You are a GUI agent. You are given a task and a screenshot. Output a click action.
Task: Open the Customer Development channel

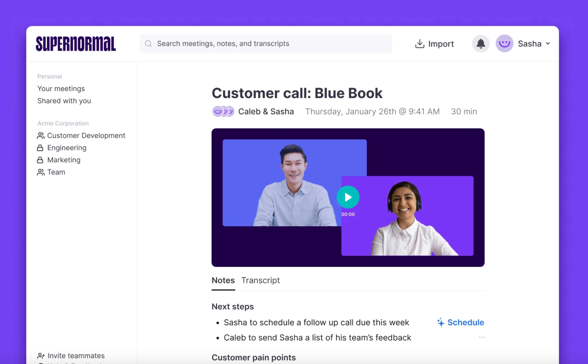(86, 136)
